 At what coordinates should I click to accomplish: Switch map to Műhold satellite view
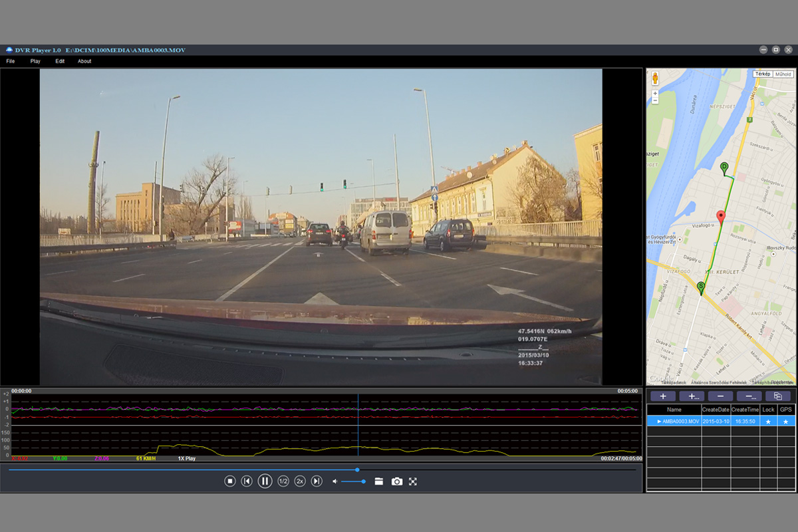pos(783,74)
